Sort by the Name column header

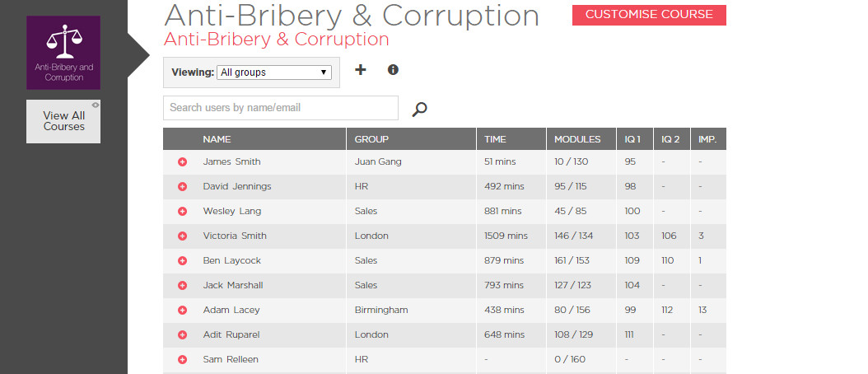[x=217, y=139]
